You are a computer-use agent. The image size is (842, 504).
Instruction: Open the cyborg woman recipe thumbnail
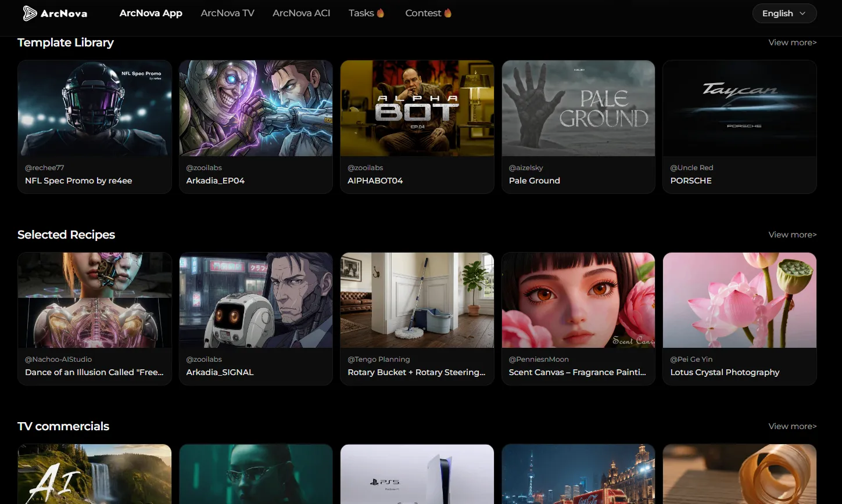coord(95,300)
